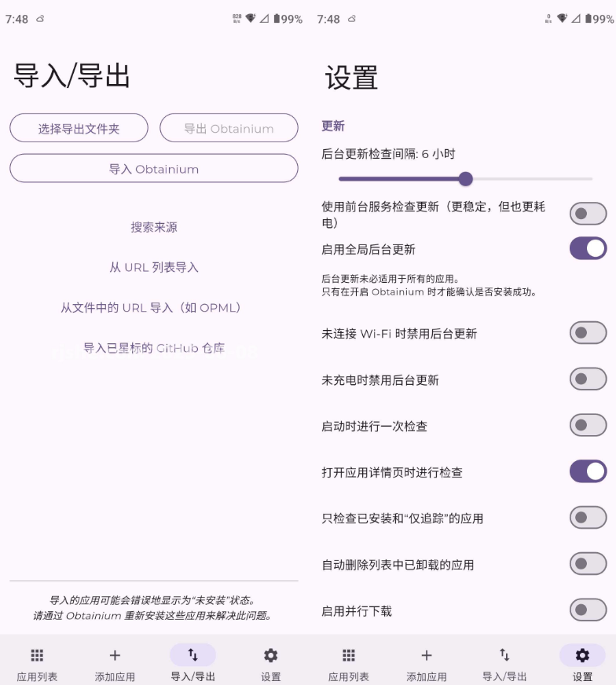Click 选择导出文件夹 button
616x685 pixels.
pos(79,128)
